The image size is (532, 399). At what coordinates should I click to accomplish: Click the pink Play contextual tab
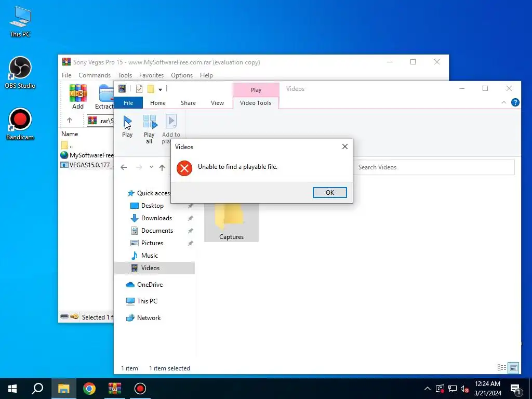(x=256, y=89)
